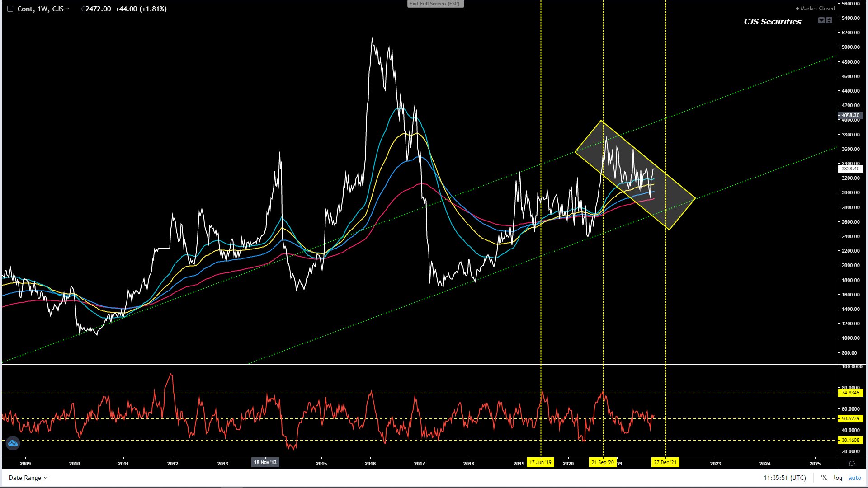
Task: Toggle percent scale mode
Action: tap(824, 478)
